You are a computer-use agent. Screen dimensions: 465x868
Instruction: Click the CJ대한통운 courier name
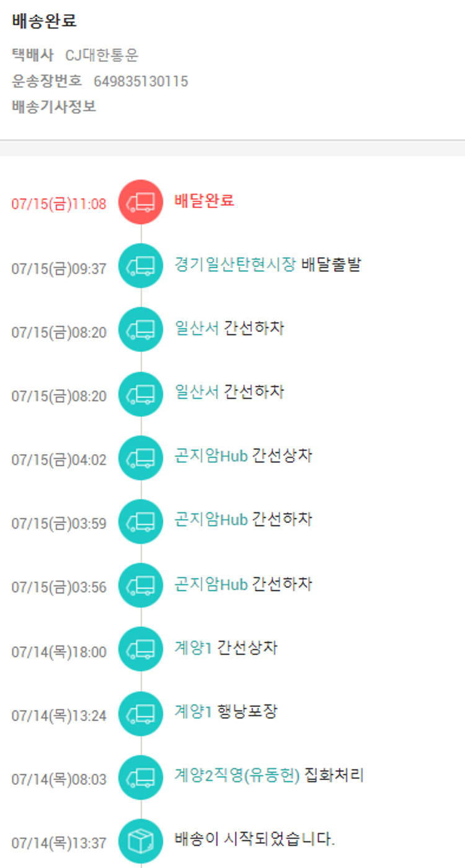[102, 56]
